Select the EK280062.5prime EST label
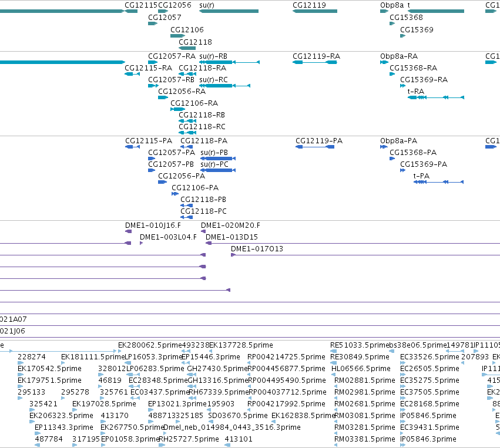The image size is (500, 448). [150, 345]
